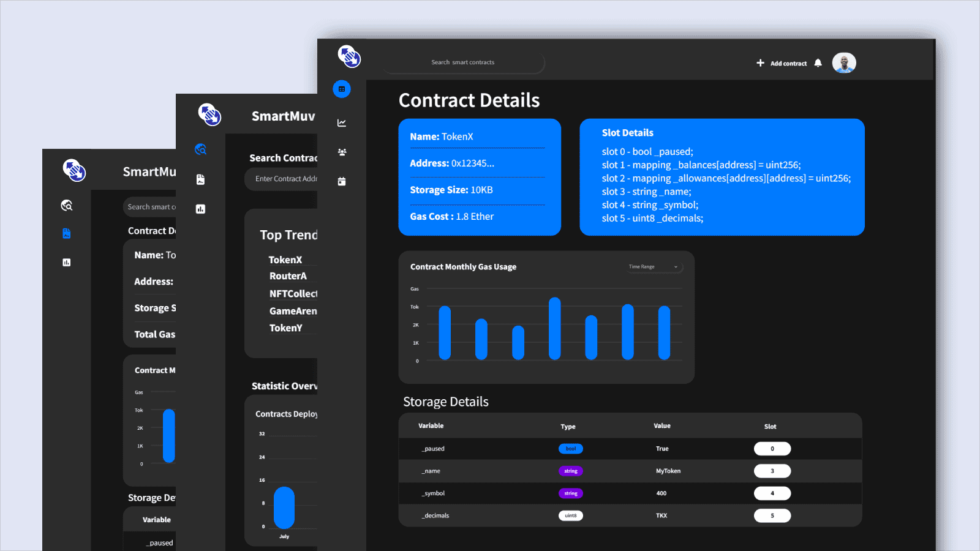Expand slot pill 0 for _paused row

pos(772,448)
